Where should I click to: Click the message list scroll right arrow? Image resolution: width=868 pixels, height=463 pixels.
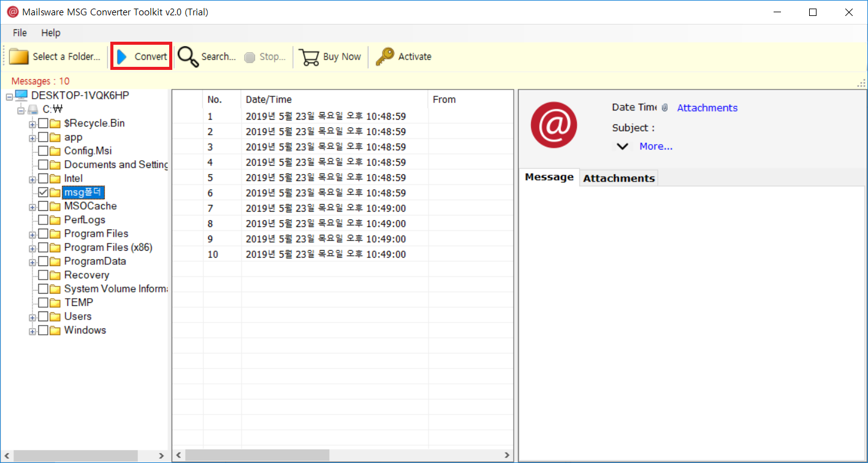(x=508, y=456)
